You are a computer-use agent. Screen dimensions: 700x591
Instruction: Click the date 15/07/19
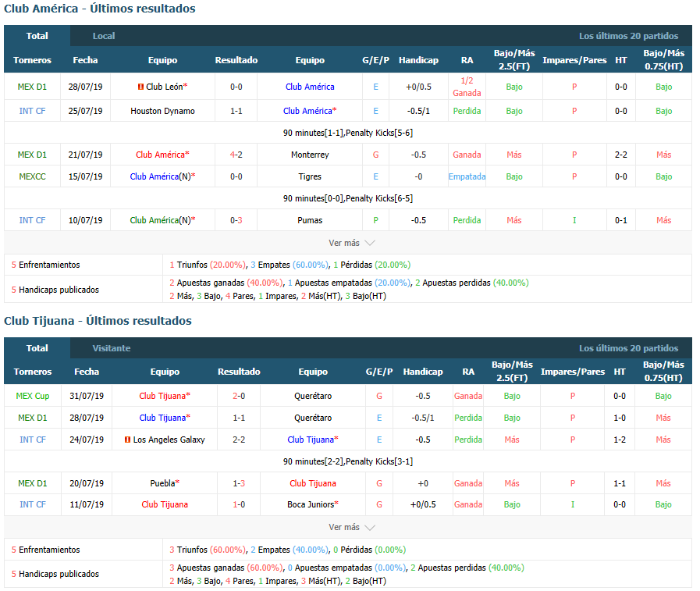click(x=85, y=176)
